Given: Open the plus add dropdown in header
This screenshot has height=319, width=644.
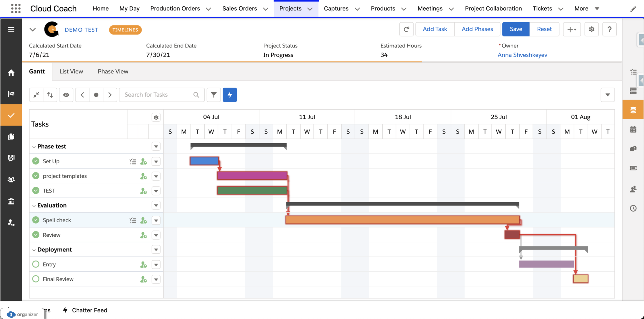Looking at the screenshot, I should pos(572,29).
